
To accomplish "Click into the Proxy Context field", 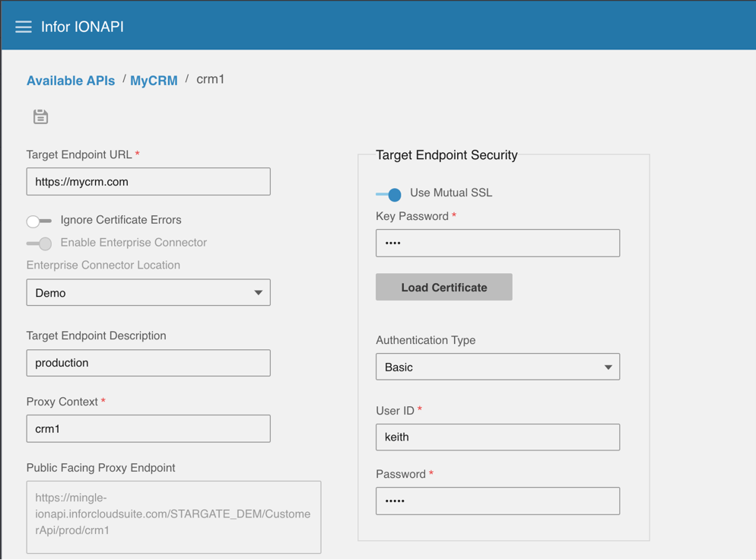I will [148, 429].
